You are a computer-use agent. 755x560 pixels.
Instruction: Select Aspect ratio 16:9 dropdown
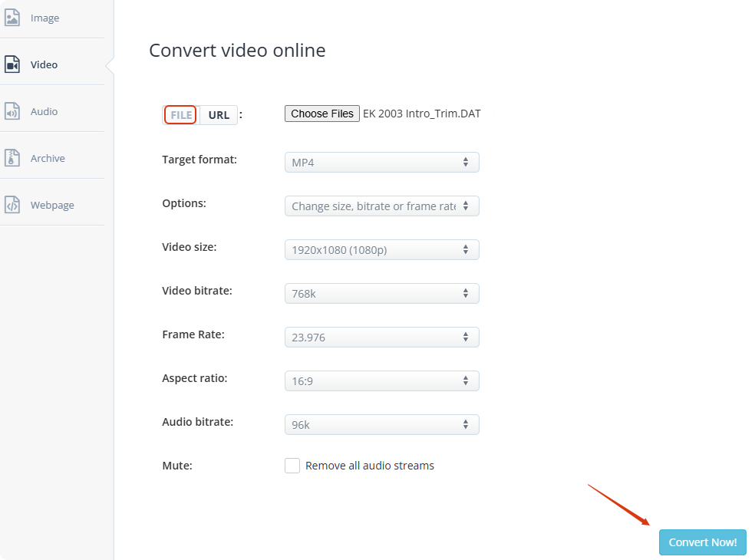point(381,381)
